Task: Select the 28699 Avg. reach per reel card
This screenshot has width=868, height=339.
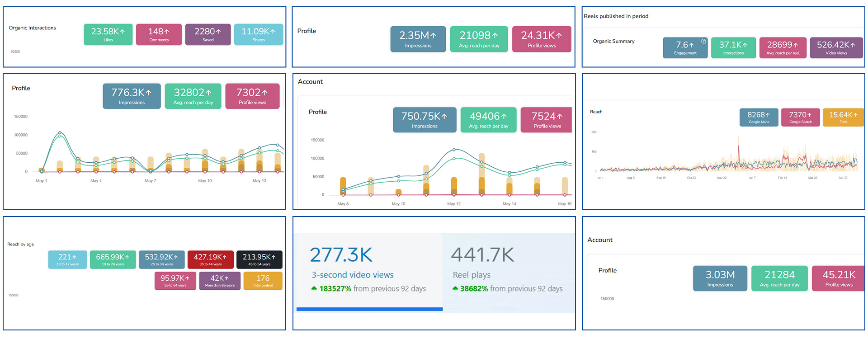Action: (783, 47)
